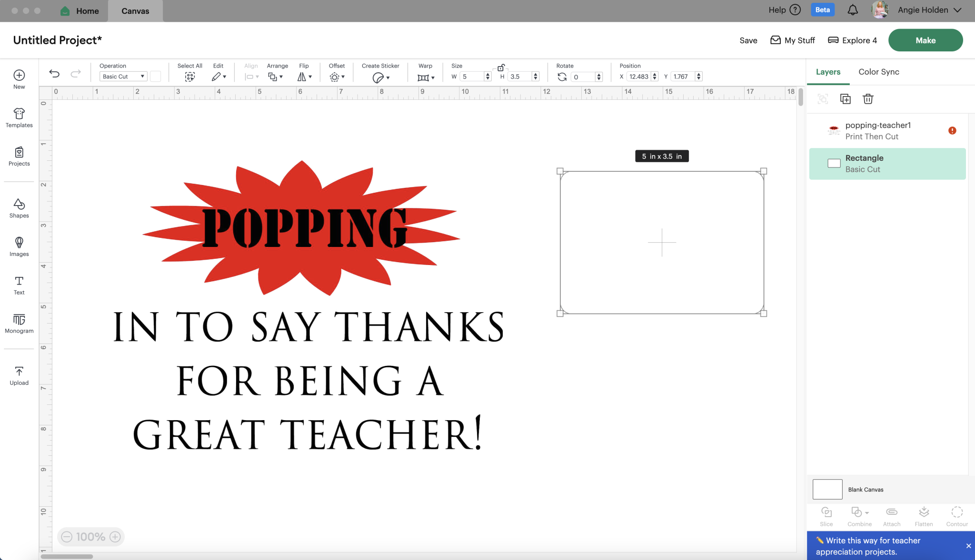Screen dimensions: 975x560
Task: Switch to the Layers tab
Action: [x=828, y=72]
